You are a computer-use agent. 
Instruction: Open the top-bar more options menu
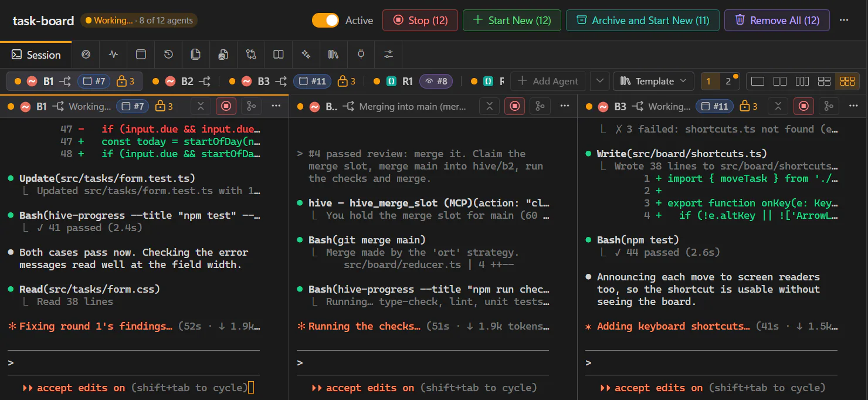[x=844, y=21]
